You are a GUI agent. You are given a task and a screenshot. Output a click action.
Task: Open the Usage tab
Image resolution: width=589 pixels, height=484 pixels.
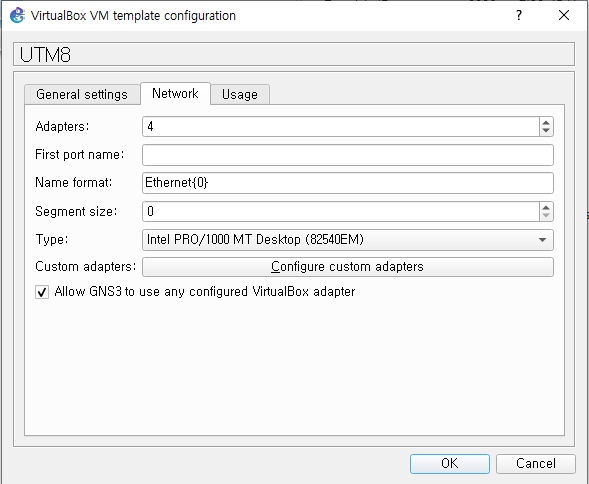(240, 94)
